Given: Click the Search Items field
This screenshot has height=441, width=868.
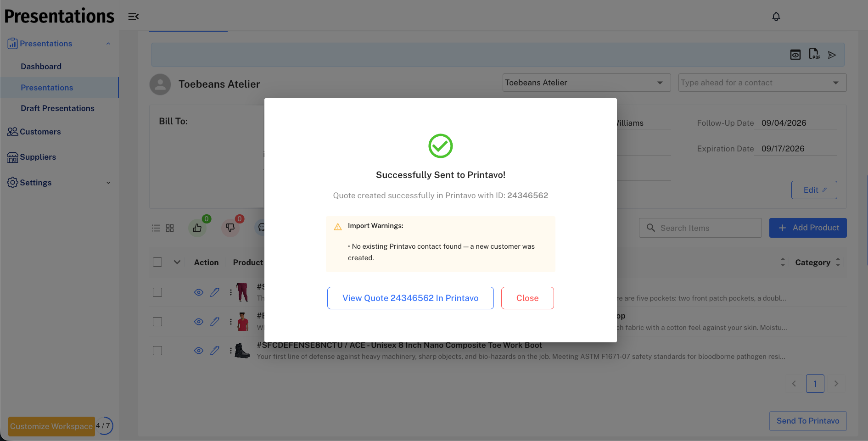Looking at the screenshot, I should (x=700, y=228).
